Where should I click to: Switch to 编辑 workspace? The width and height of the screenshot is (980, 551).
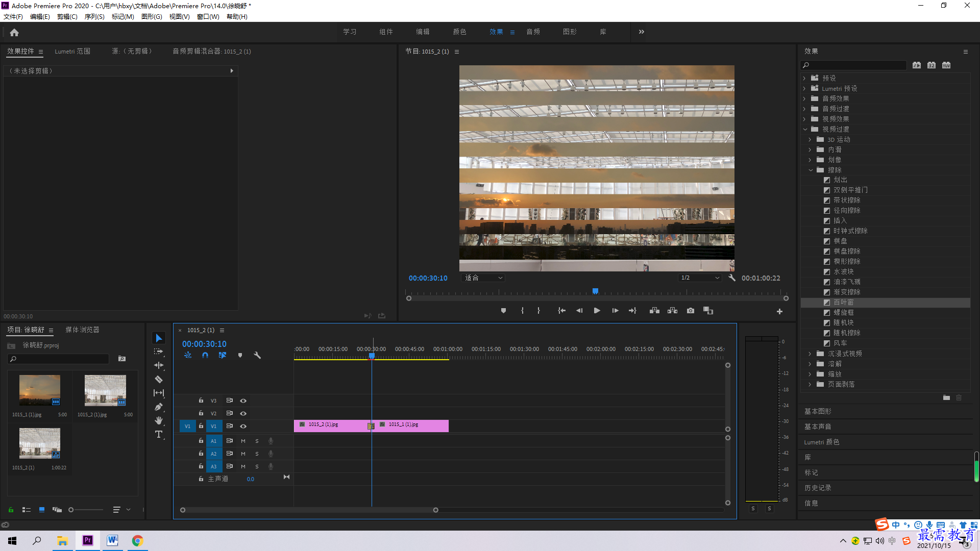pyautogui.click(x=423, y=32)
